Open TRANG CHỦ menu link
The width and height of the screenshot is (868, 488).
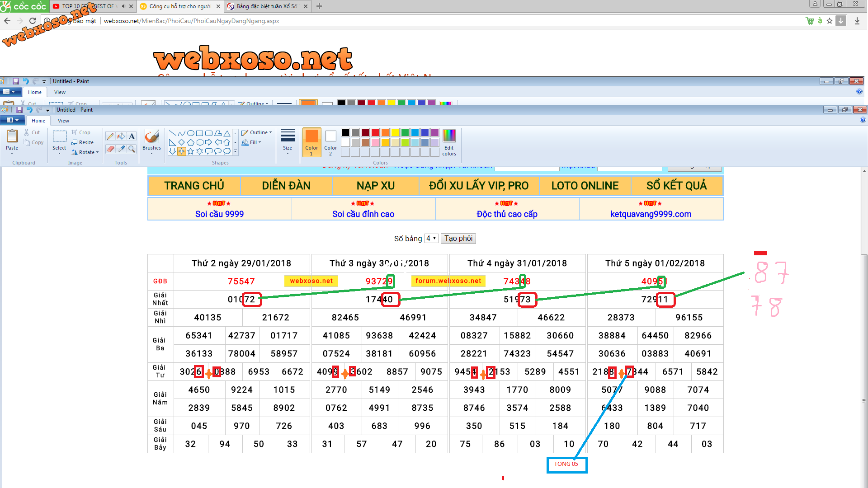pos(194,186)
